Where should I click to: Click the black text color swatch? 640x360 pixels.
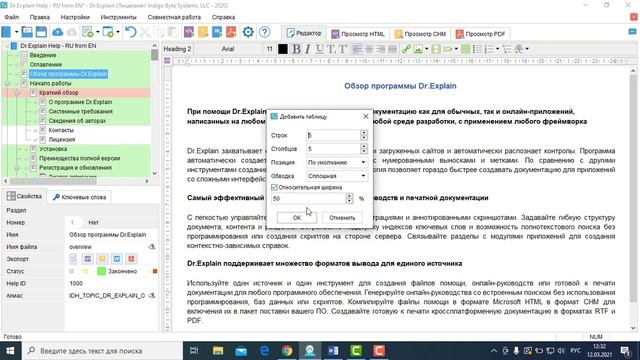coord(282,49)
